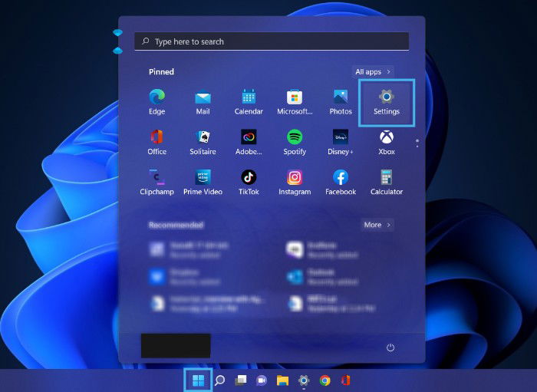This screenshot has height=392, width=537.
Task: Launch Clipchamp from the Start menu
Action: 156,183
